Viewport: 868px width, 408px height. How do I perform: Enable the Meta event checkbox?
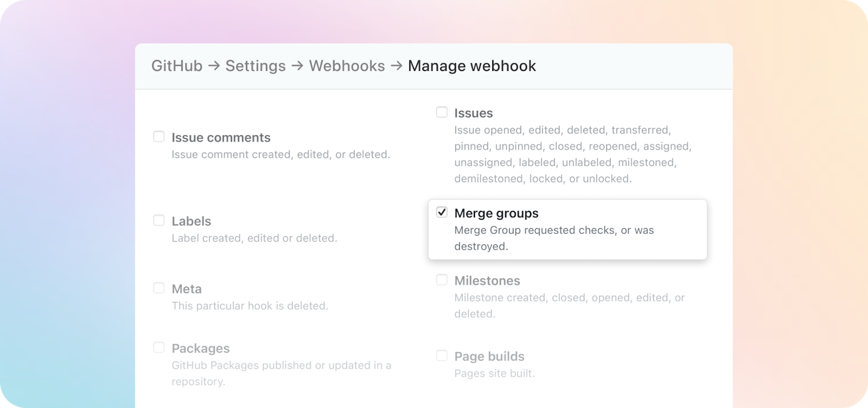[x=159, y=288]
